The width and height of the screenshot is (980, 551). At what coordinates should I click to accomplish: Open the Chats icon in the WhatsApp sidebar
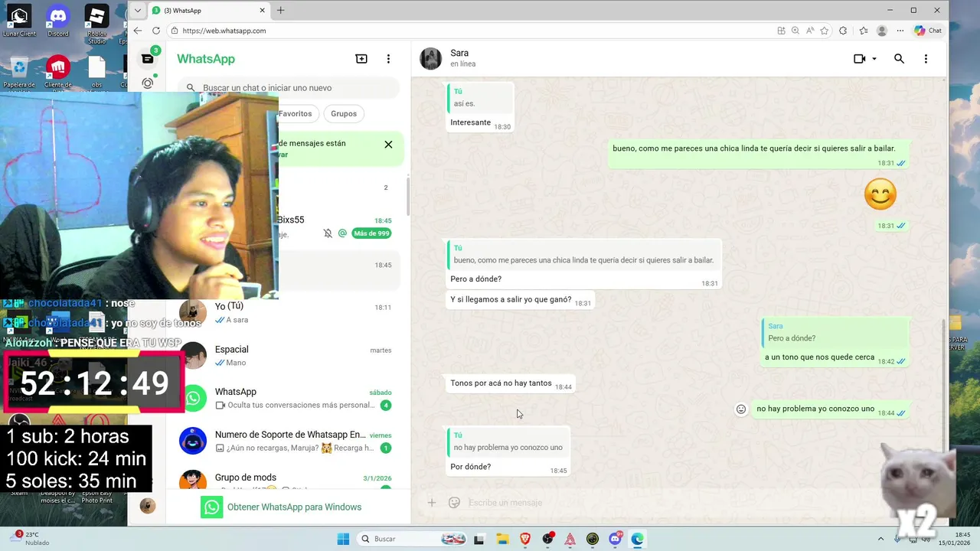(x=148, y=59)
